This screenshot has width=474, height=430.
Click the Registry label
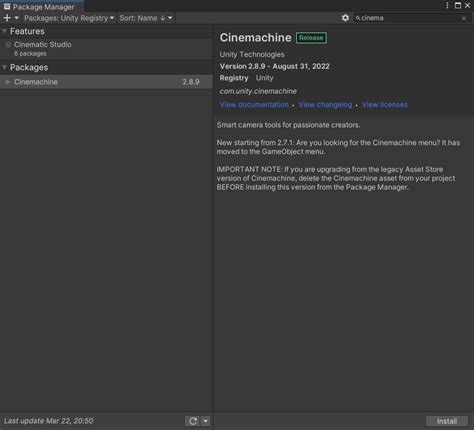tap(234, 78)
